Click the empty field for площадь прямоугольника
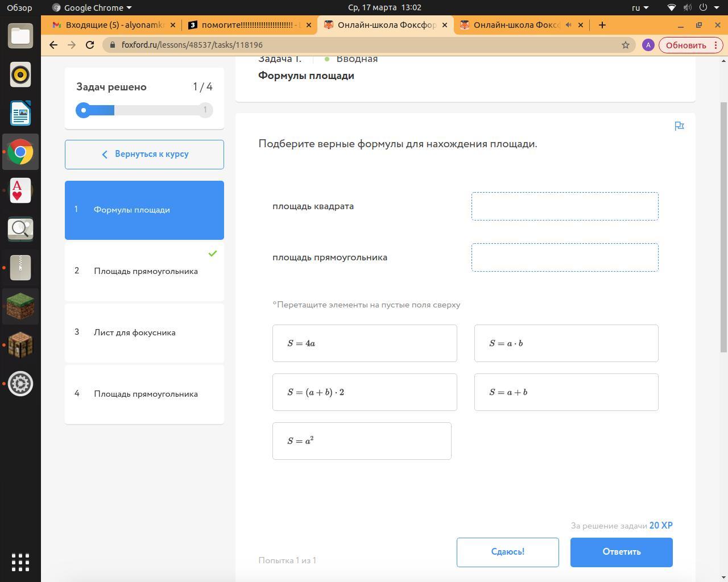The width and height of the screenshot is (728, 582). point(565,257)
